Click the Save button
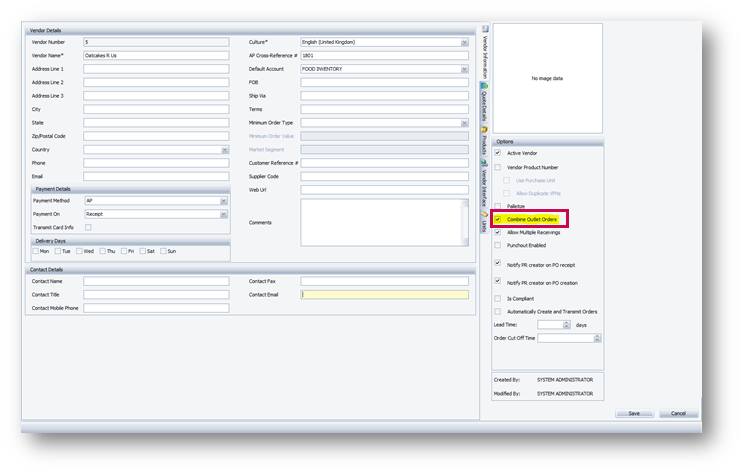This screenshot has width=744, height=475. 634,413
